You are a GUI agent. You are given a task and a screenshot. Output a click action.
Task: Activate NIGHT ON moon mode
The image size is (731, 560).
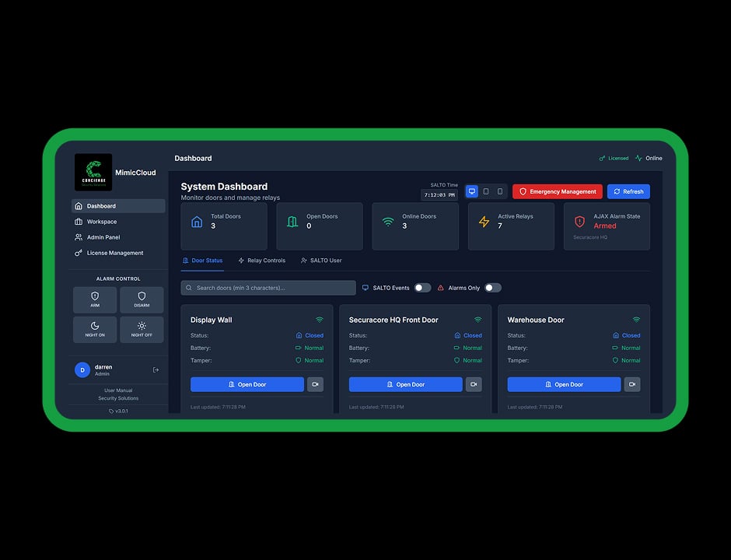pyautogui.click(x=95, y=329)
